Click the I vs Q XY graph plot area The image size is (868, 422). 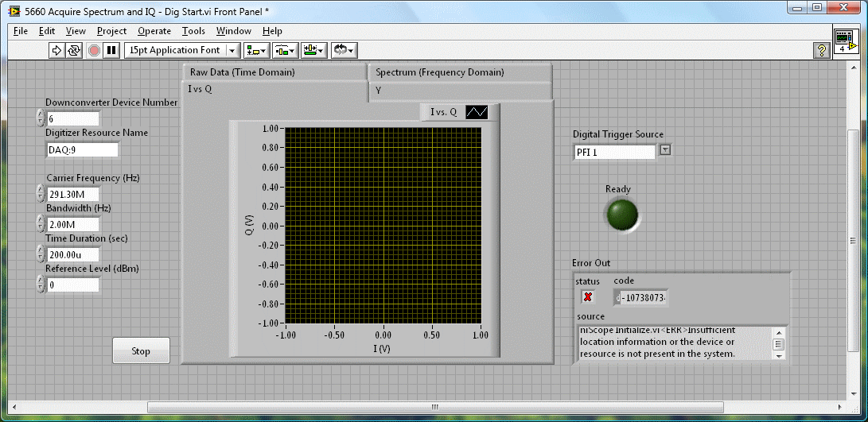[383, 226]
